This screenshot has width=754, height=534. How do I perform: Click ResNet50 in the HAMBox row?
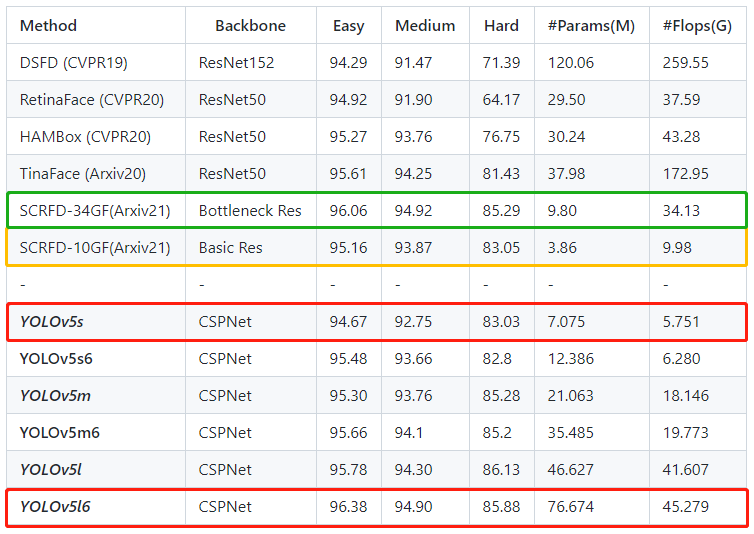click(x=232, y=137)
